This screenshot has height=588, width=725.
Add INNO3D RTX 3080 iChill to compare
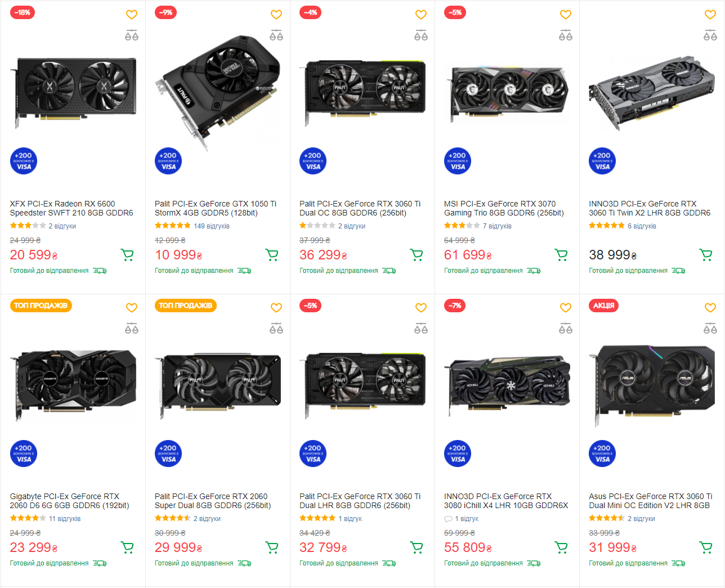click(565, 328)
